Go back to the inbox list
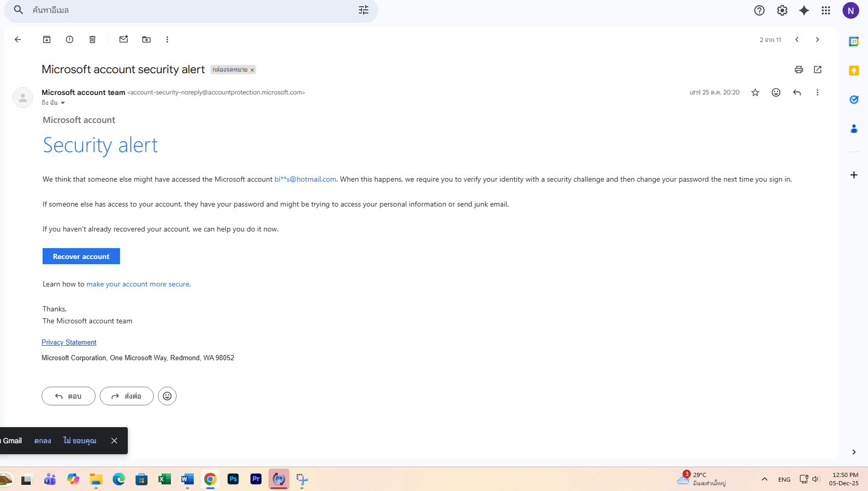868x491 pixels. pyautogui.click(x=18, y=39)
